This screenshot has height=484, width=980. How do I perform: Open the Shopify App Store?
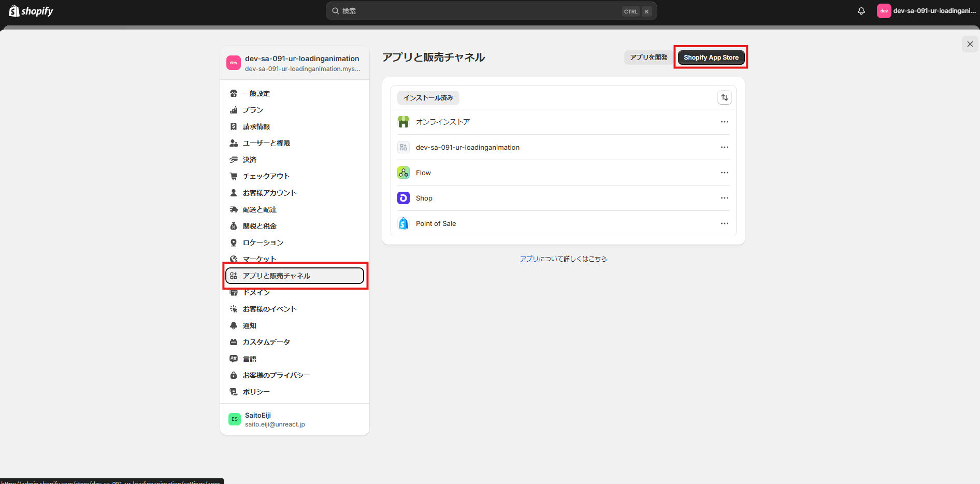coord(711,57)
